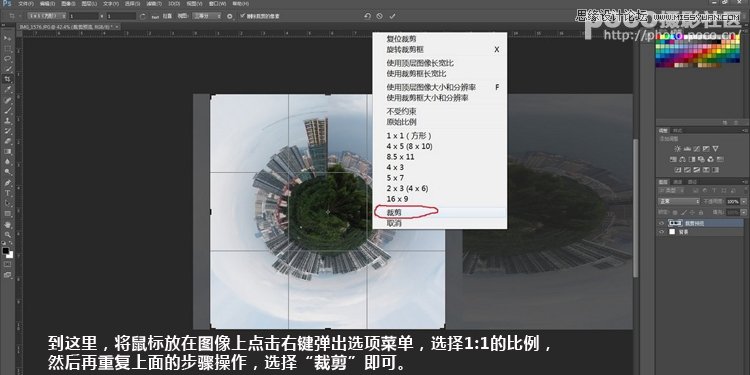This screenshot has height=375, width=750.
Task: Open the crop ratio preset dropdown
Action: tap(46, 16)
